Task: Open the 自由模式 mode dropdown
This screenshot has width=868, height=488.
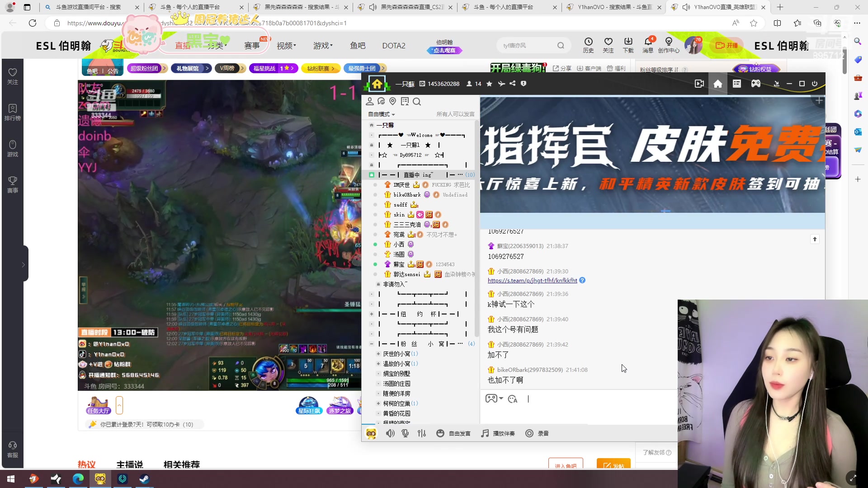Action: click(382, 114)
